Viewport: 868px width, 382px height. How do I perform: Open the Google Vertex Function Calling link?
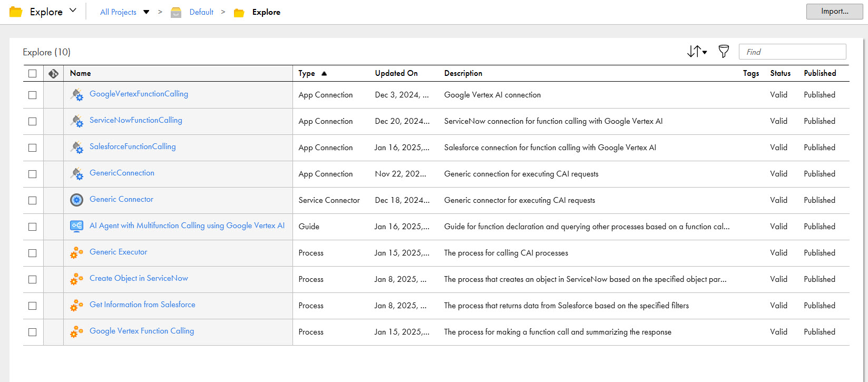[142, 331]
